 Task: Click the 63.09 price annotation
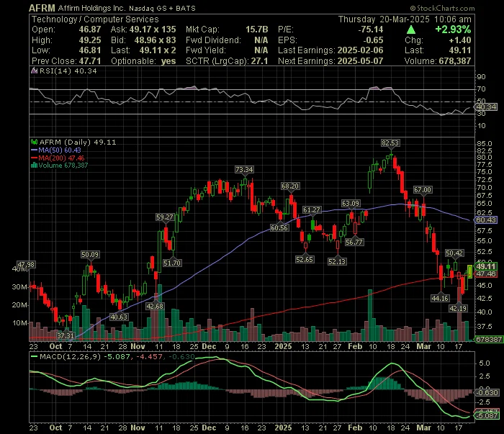351,204
